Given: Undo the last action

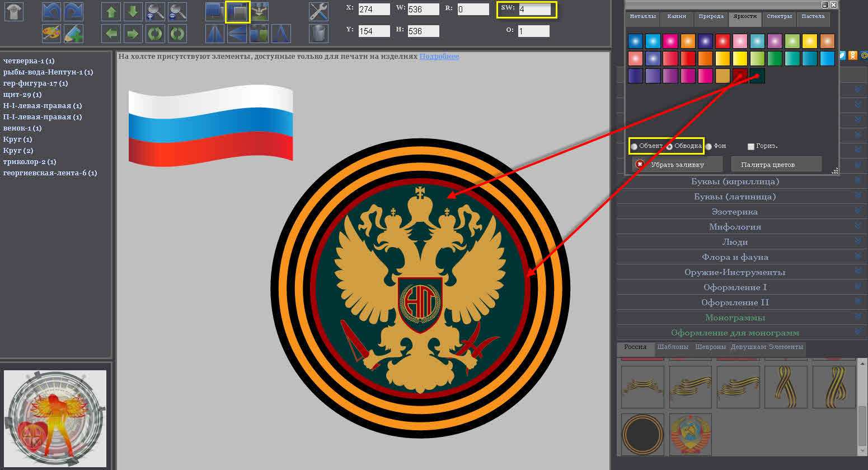Looking at the screenshot, I should coord(51,12).
